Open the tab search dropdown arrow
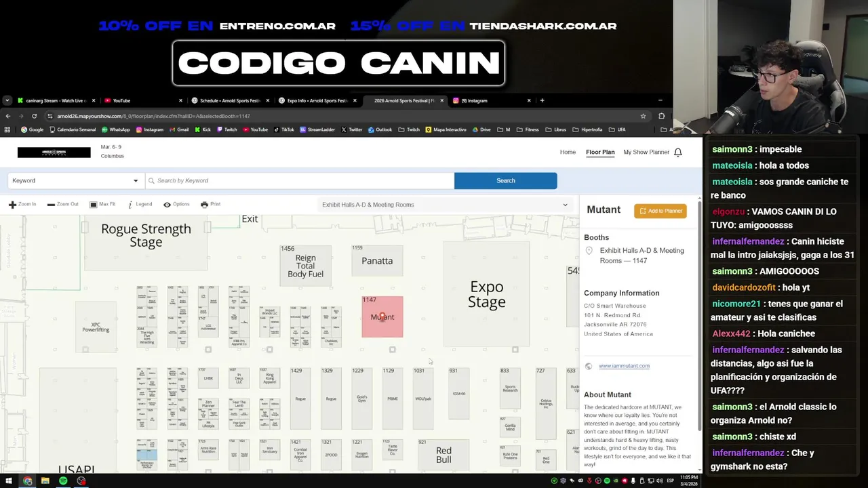The height and width of the screenshot is (488, 868). [7, 100]
